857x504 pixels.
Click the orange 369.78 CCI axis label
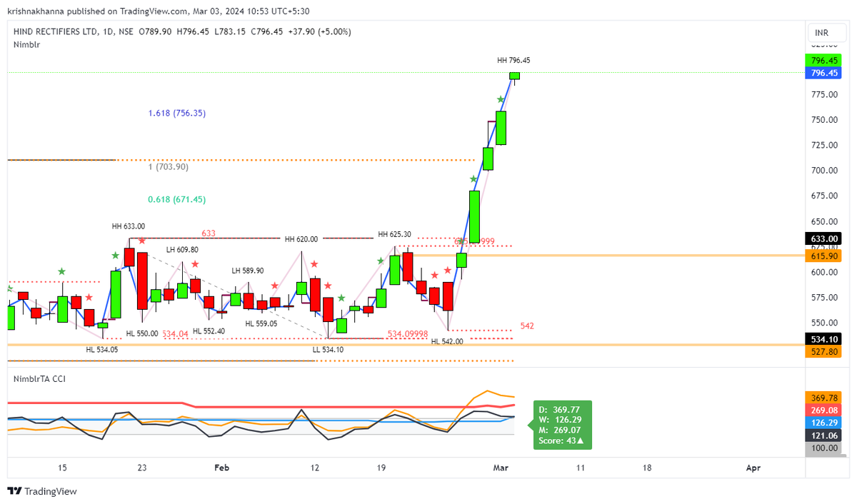[x=824, y=398]
